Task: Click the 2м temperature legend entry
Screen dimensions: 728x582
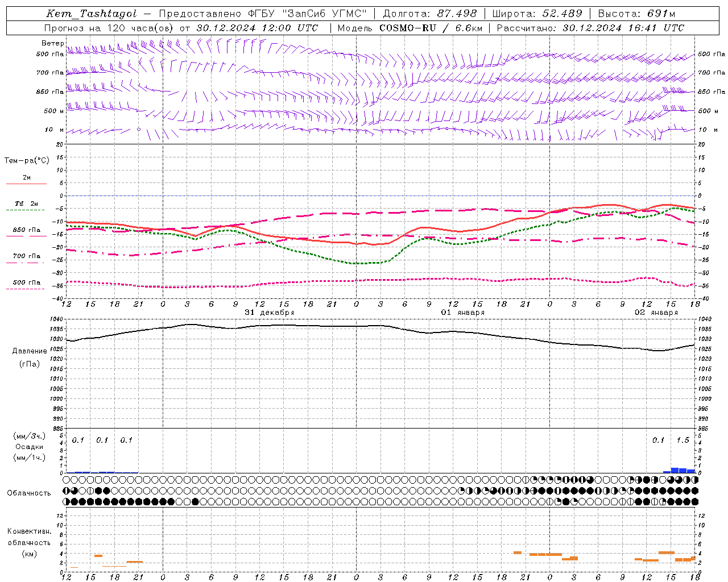Action: (27, 178)
